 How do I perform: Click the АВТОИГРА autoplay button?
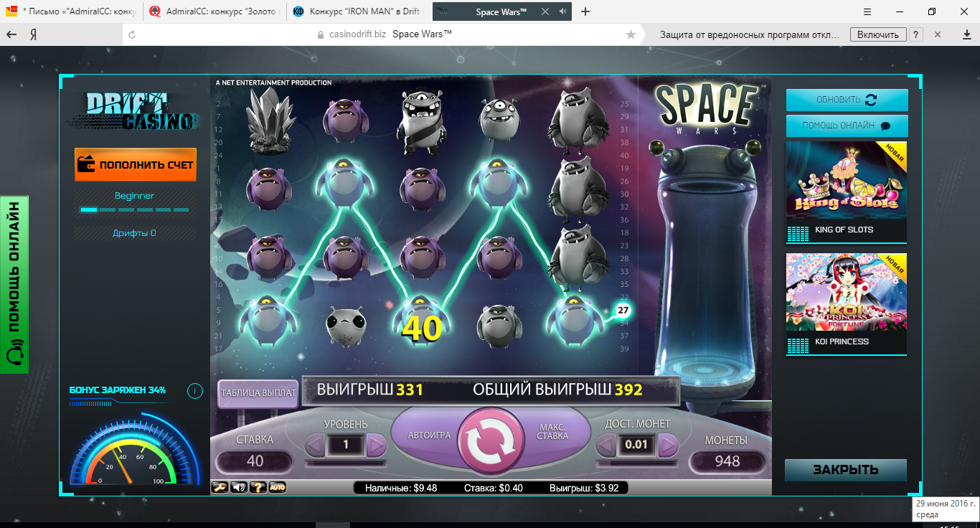click(x=428, y=435)
